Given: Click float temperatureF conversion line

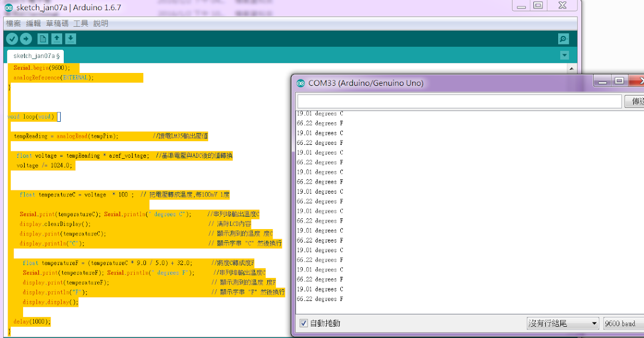Looking at the screenshot, I should [107, 263].
